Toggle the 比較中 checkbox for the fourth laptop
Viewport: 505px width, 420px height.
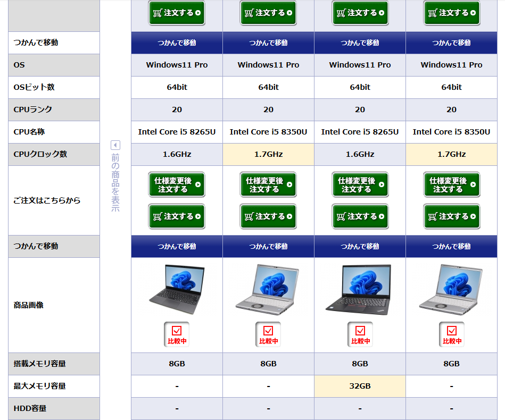click(451, 334)
